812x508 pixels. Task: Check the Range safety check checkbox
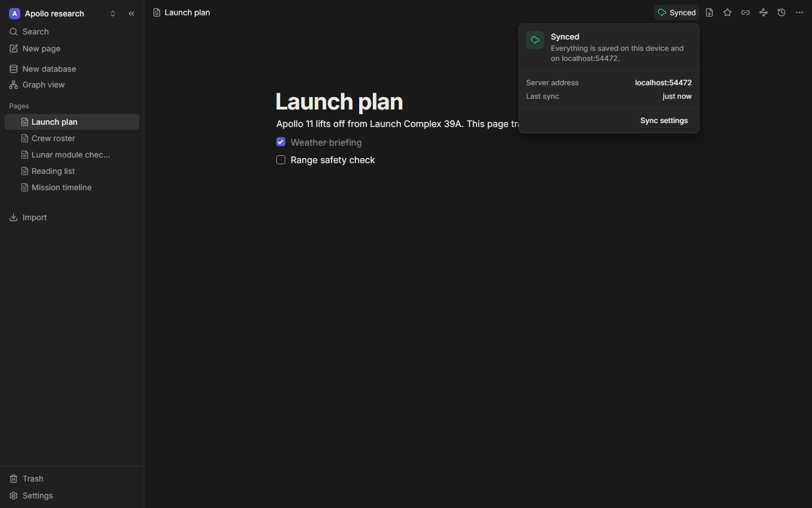[281, 160]
